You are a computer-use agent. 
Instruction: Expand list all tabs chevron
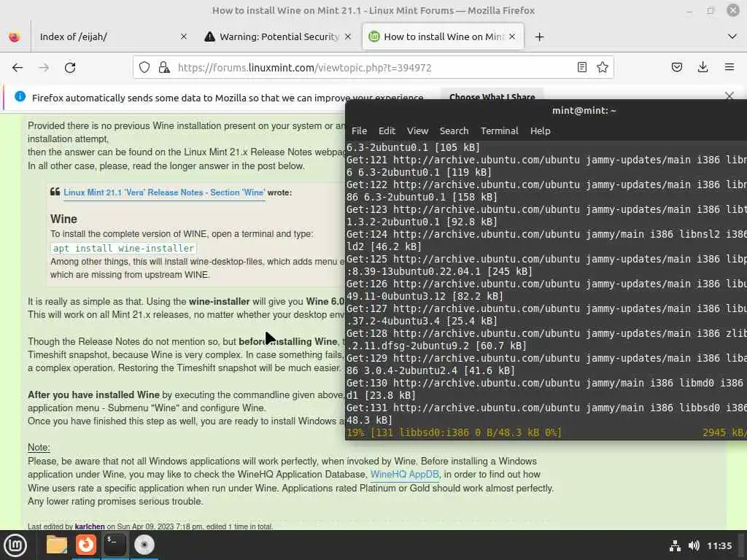732,36
